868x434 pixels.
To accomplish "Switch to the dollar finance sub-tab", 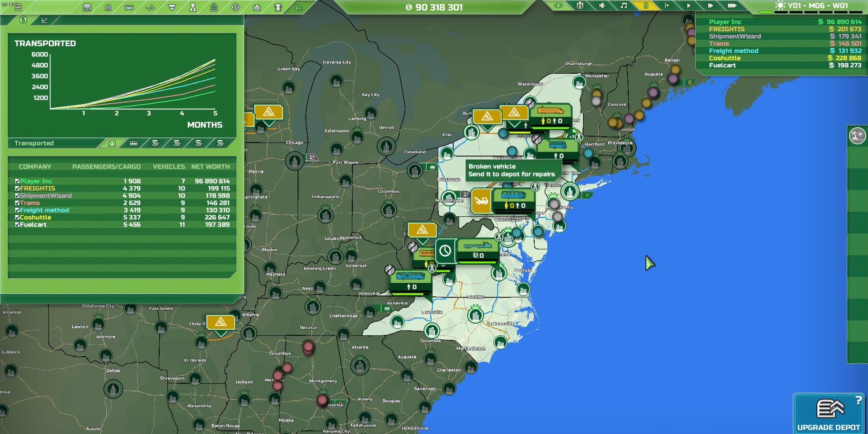I will coord(23,20).
